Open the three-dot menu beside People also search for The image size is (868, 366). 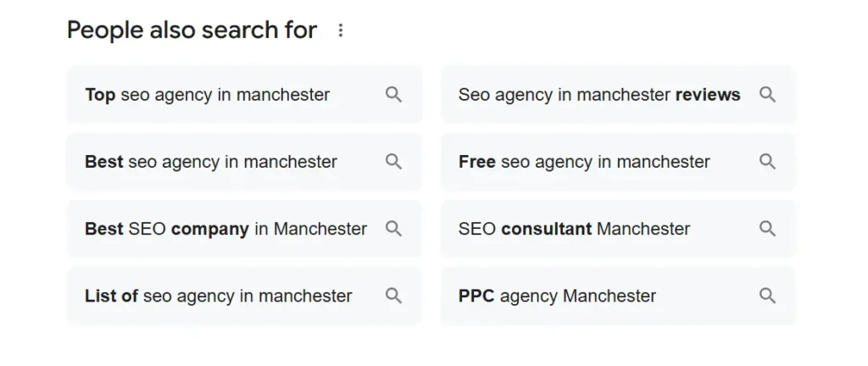pyautogui.click(x=341, y=30)
